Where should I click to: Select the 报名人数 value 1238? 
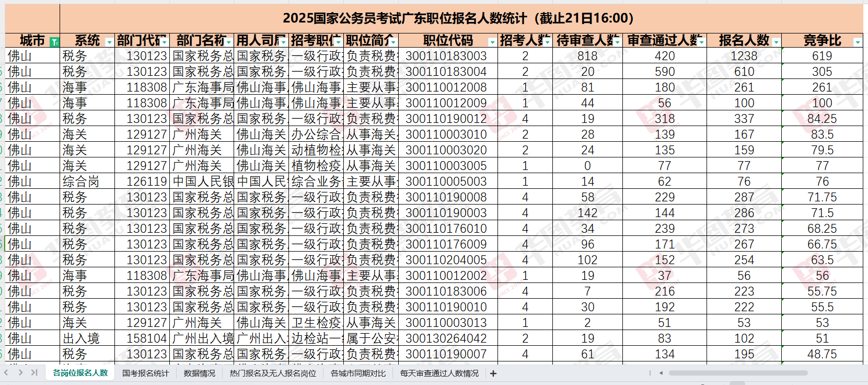744,56
